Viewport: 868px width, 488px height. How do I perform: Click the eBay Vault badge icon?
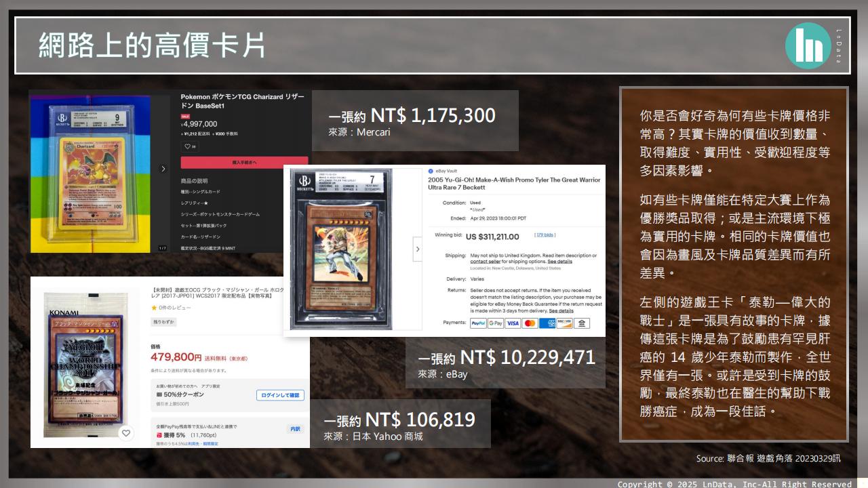(431, 171)
